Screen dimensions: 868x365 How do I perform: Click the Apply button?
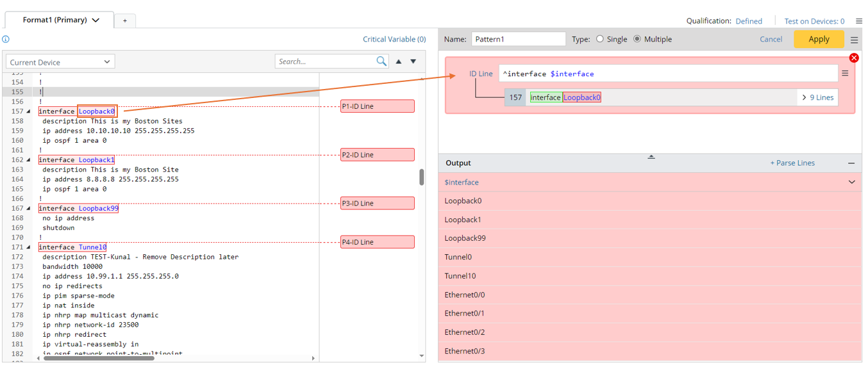coord(819,39)
